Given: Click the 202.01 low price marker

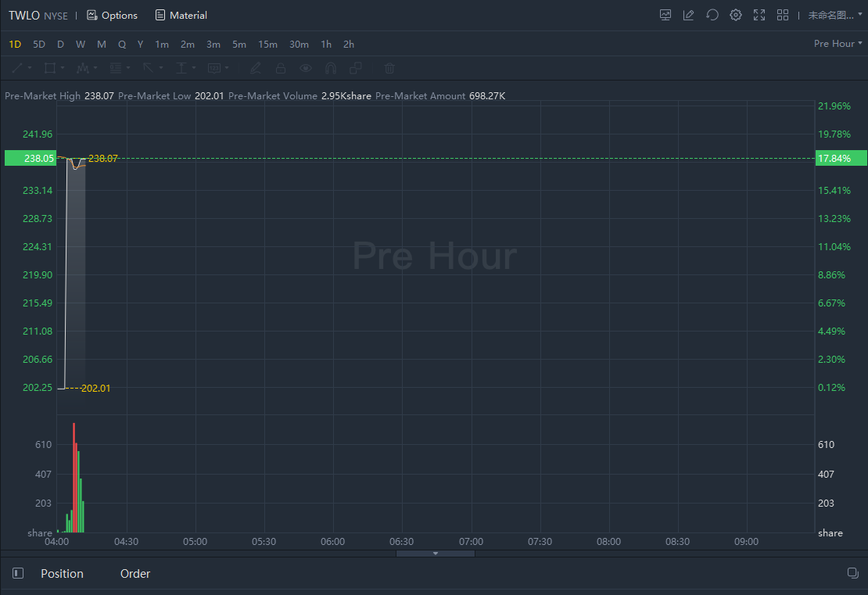Looking at the screenshot, I should point(95,389).
